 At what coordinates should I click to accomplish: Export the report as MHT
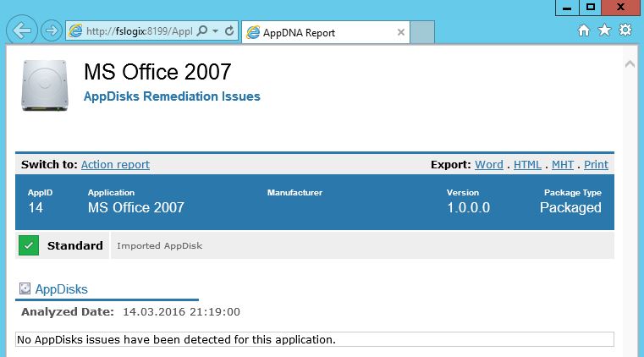coord(563,165)
